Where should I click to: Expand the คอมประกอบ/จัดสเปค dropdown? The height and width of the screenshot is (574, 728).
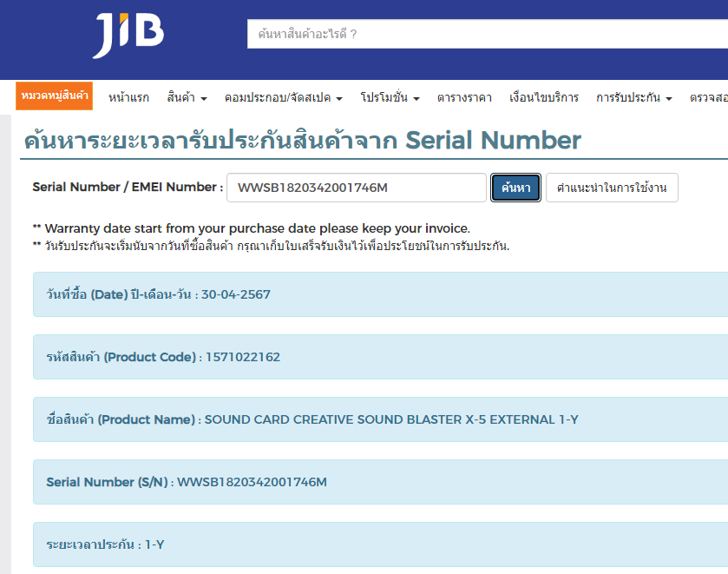[283, 97]
